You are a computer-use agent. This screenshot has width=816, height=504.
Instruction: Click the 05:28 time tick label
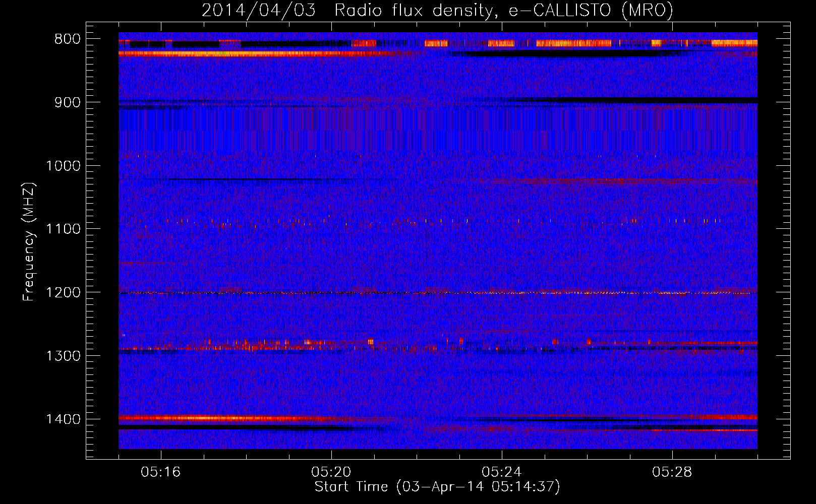(672, 472)
